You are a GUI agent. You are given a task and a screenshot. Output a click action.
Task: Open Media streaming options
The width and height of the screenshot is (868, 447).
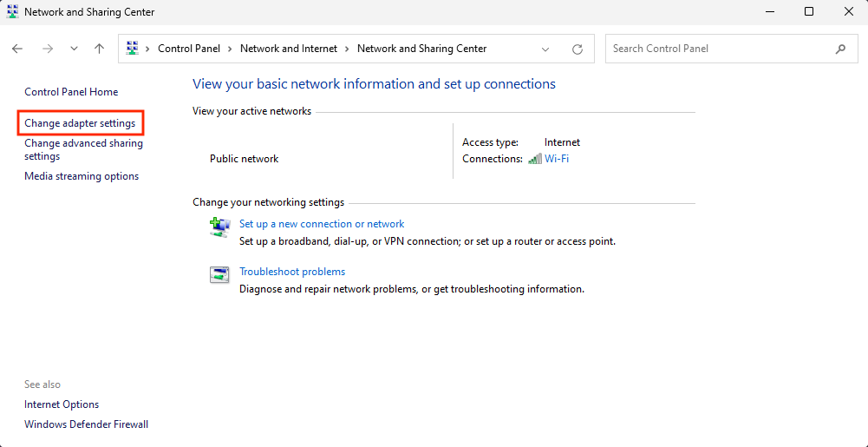click(x=82, y=176)
